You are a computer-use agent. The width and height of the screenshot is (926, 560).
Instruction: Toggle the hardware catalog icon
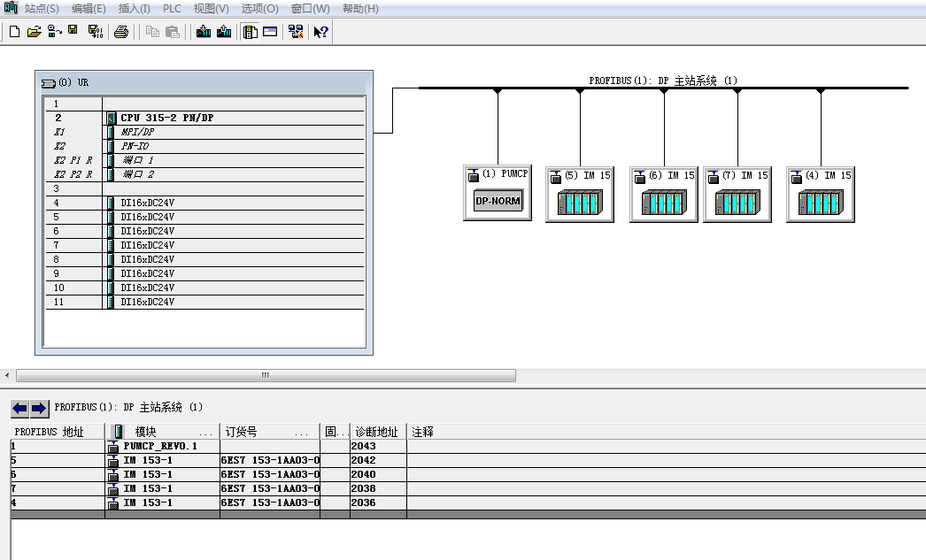pos(251,31)
